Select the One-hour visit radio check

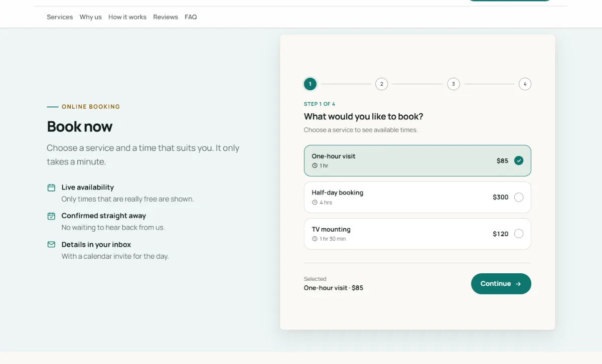point(519,160)
